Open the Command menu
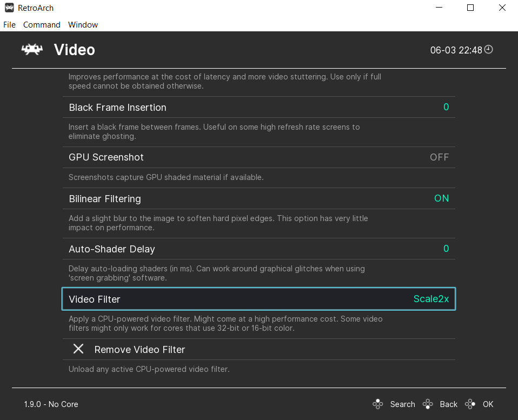The height and width of the screenshot is (420, 518). click(x=42, y=25)
